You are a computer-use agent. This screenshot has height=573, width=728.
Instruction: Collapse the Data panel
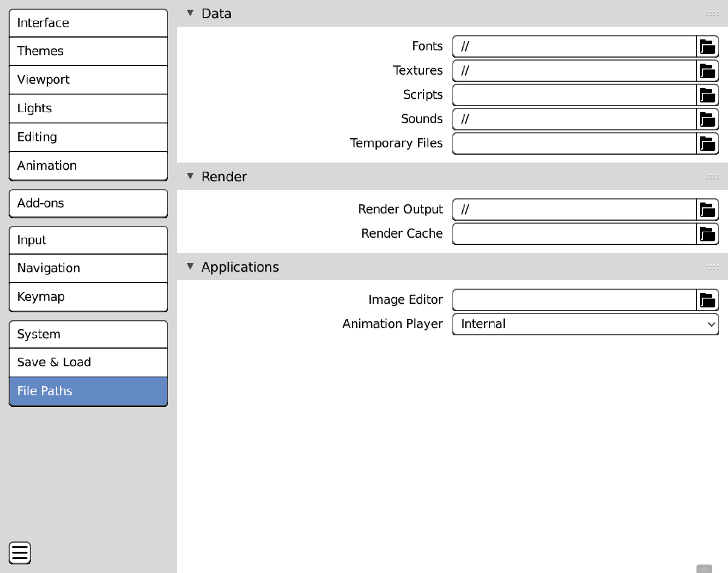point(190,13)
